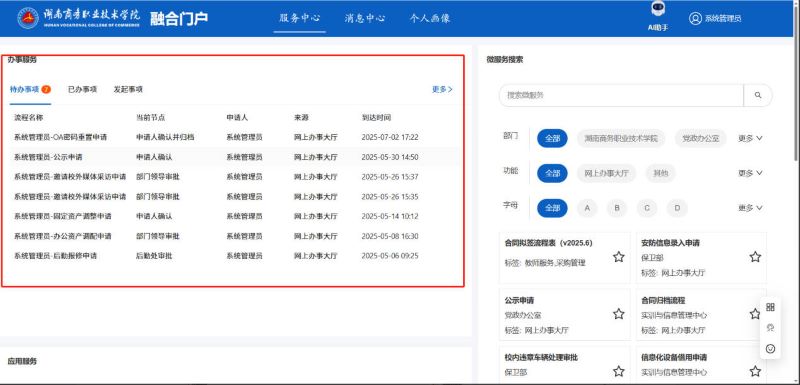Click the 更多 link in 办事服务
Image resolution: width=800 pixels, height=385 pixels.
click(x=442, y=89)
